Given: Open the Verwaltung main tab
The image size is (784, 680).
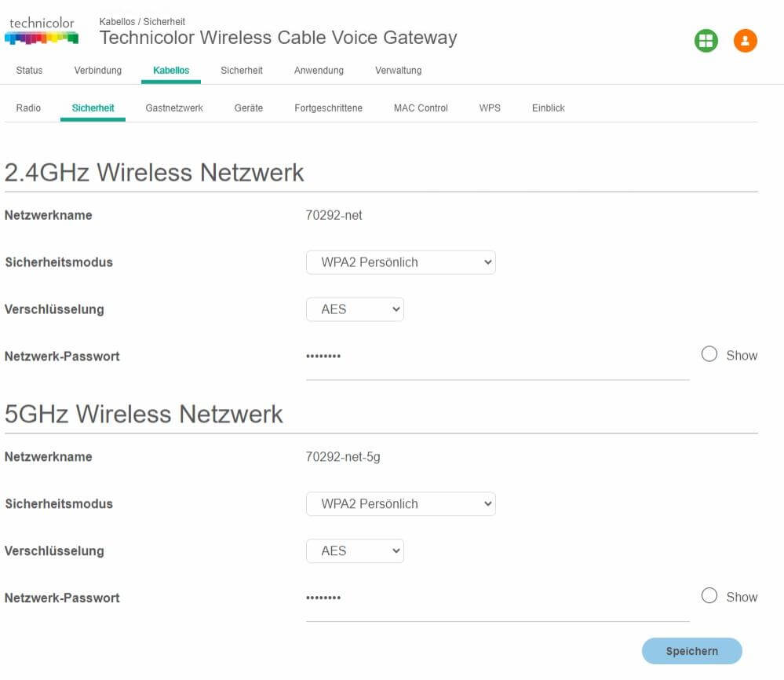Looking at the screenshot, I should [398, 71].
